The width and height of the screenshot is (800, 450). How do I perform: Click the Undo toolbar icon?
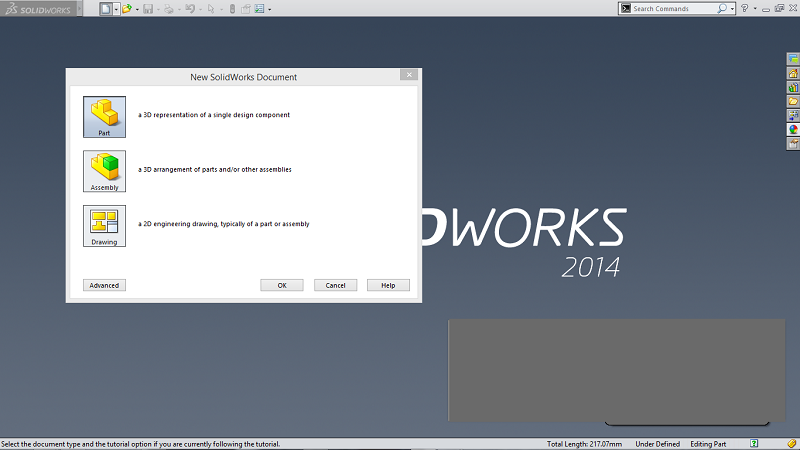coord(190,9)
